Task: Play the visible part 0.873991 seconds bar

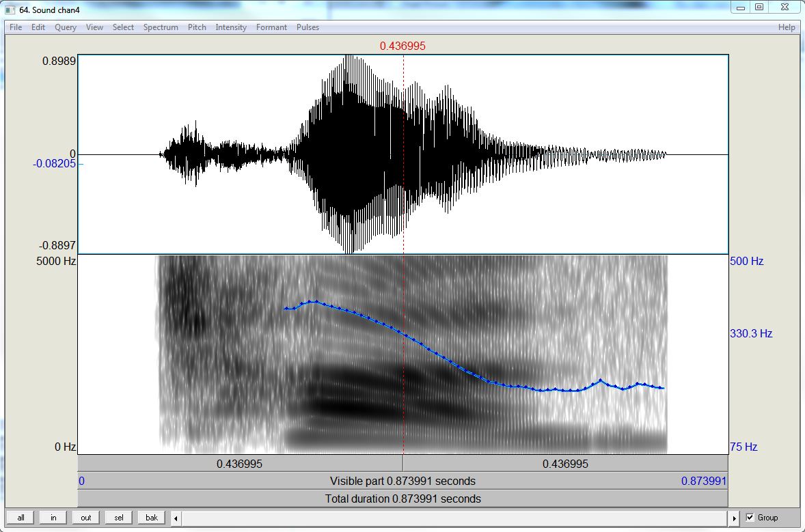Action: 403,481
